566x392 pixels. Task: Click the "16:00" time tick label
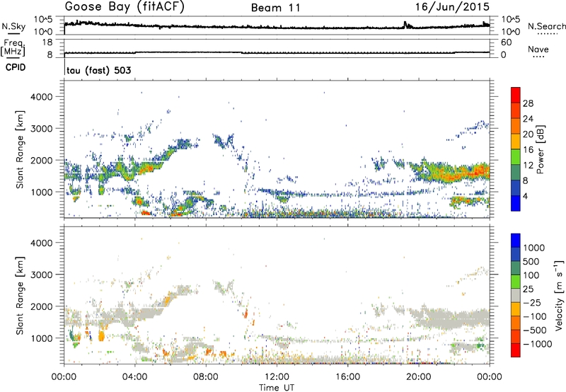(347, 377)
